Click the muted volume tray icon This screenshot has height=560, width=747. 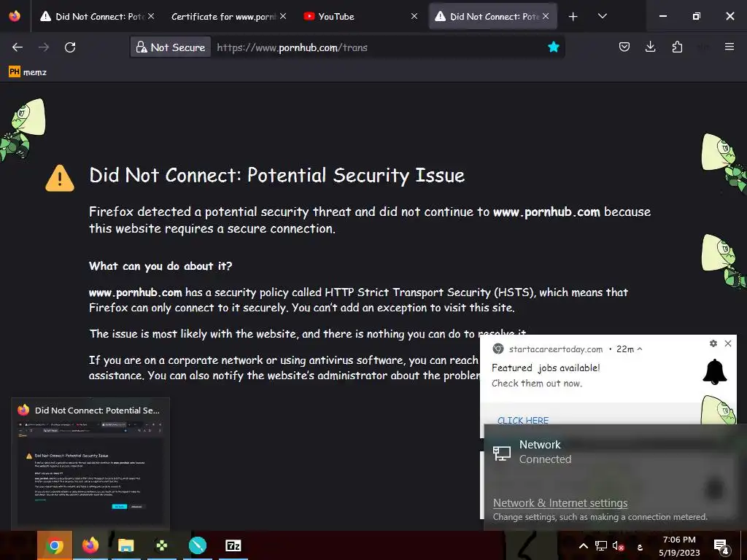pos(618,546)
